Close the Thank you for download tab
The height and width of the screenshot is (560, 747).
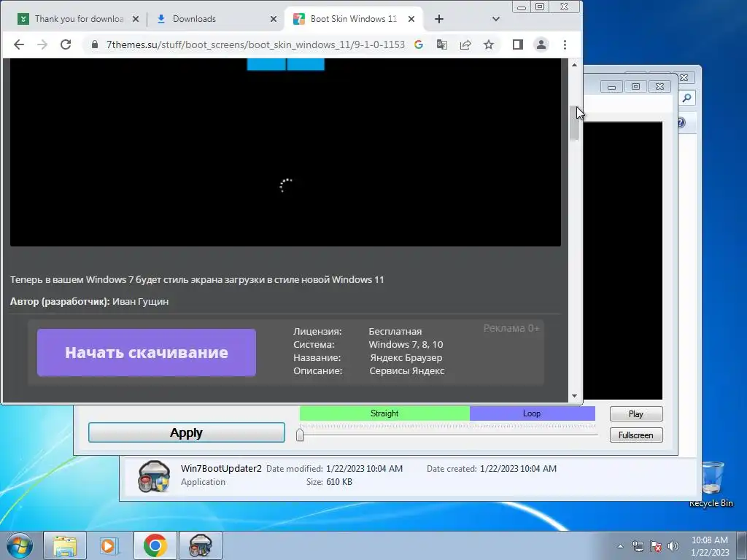[136, 19]
